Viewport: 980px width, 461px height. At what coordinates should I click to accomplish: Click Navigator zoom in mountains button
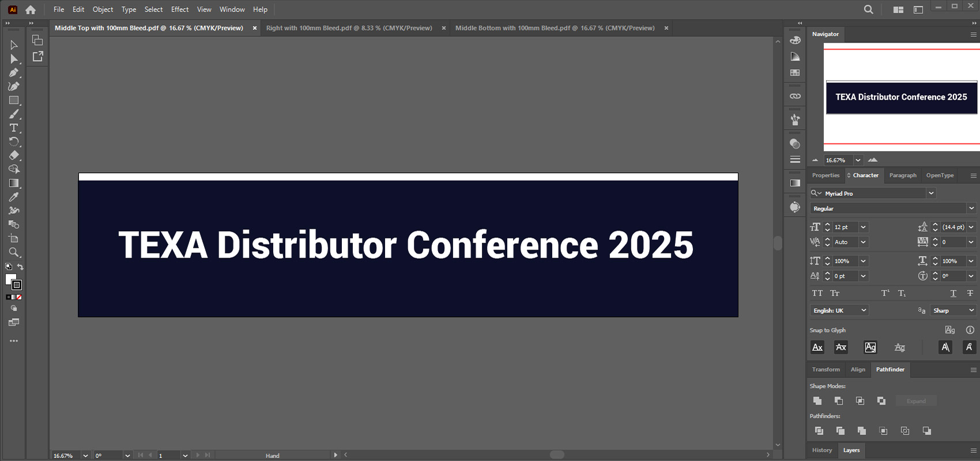point(873,160)
